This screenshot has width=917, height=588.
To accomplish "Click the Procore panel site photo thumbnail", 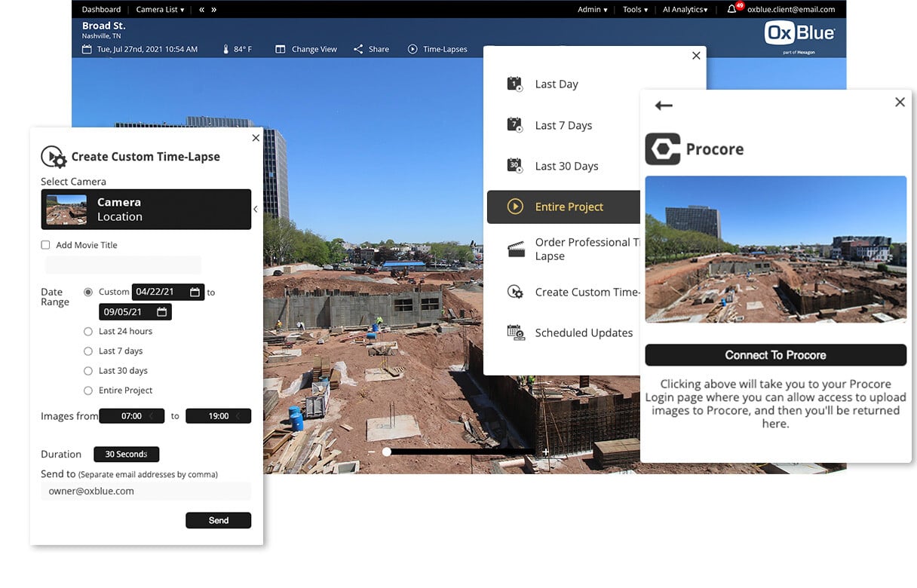I will pos(776,250).
